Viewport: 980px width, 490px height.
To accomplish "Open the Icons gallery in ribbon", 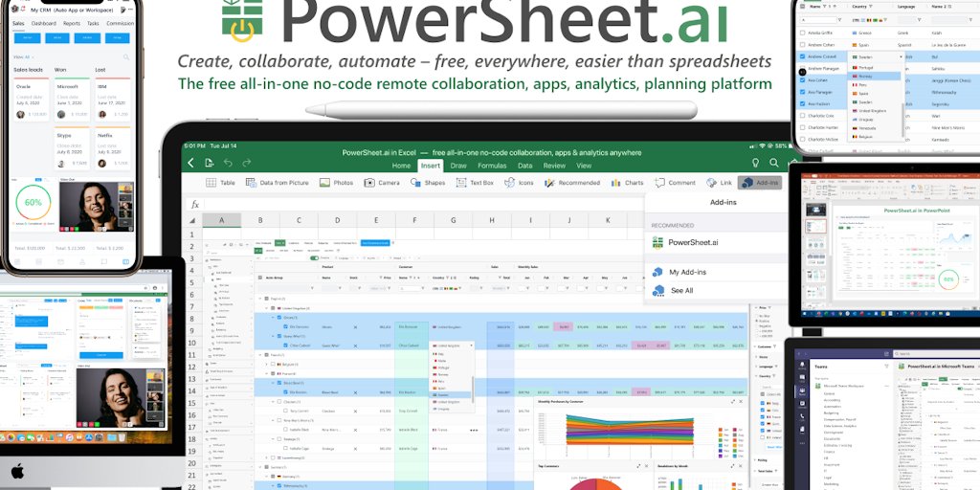I will [x=519, y=183].
